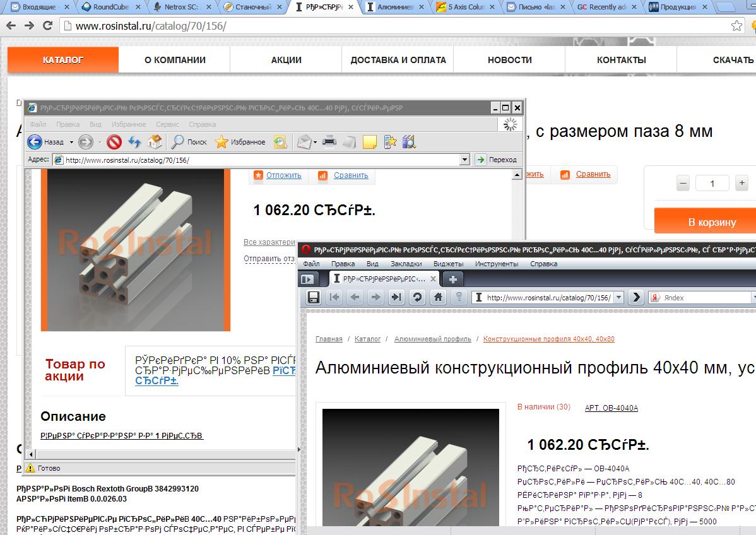This screenshot has height=535, width=756.
Task: Open Виджеты menu in Opera
Action: pos(449,264)
